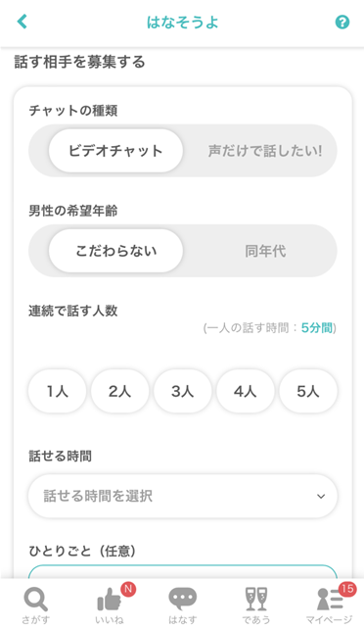364x630 pixels.
Task: Open the であう champagne glasses icon
Action: 255,599
